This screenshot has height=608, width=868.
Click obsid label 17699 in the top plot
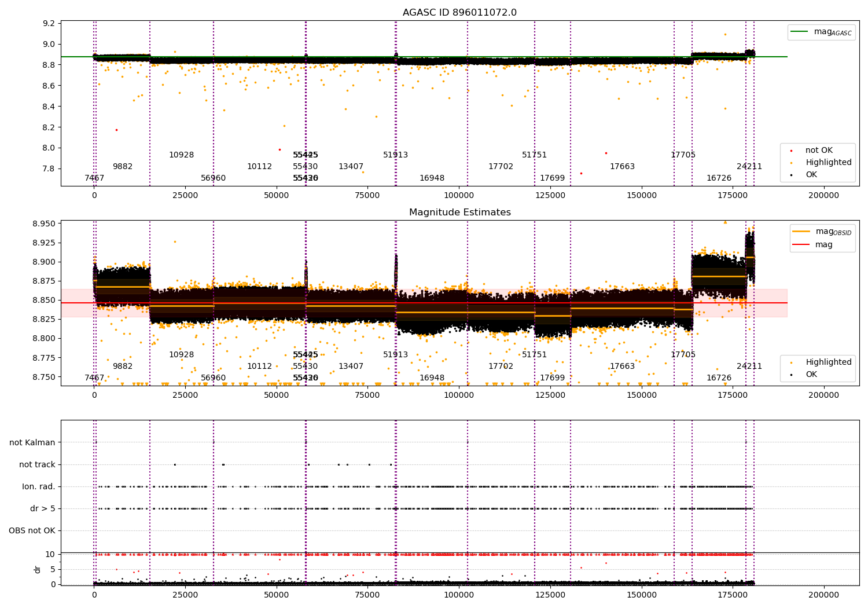coord(553,178)
